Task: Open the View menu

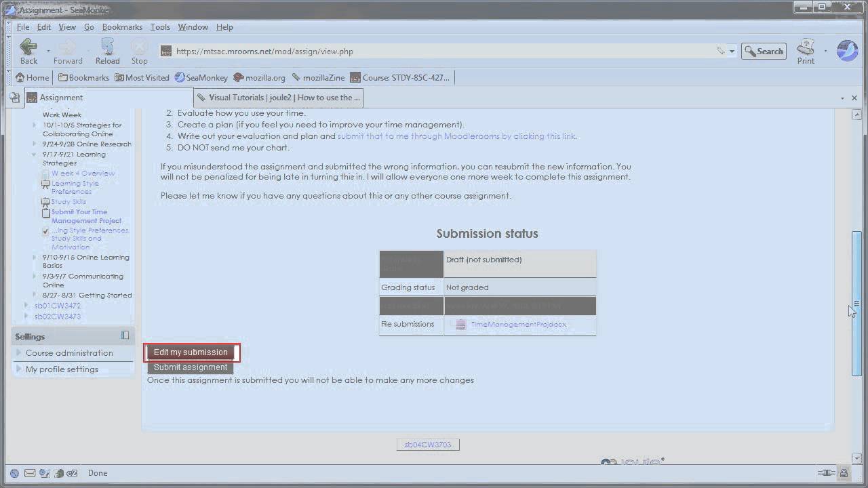Action: pos(67,27)
